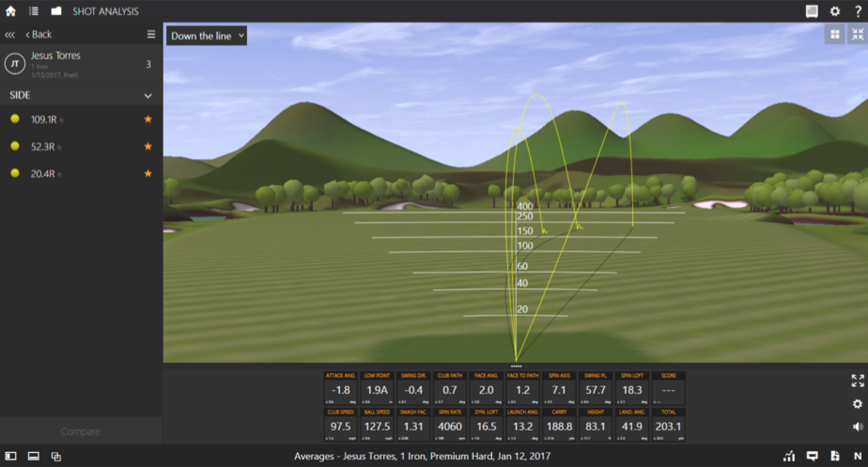This screenshot has height=467, width=868.
Task: Click the Spin Axis tile showing 7.1
Action: 559,389
